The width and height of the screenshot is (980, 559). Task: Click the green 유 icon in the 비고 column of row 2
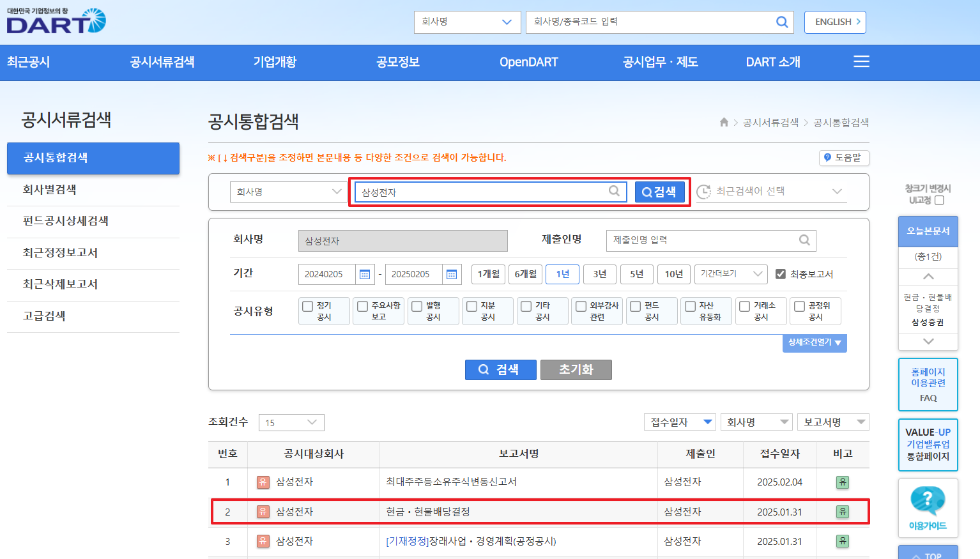842,512
